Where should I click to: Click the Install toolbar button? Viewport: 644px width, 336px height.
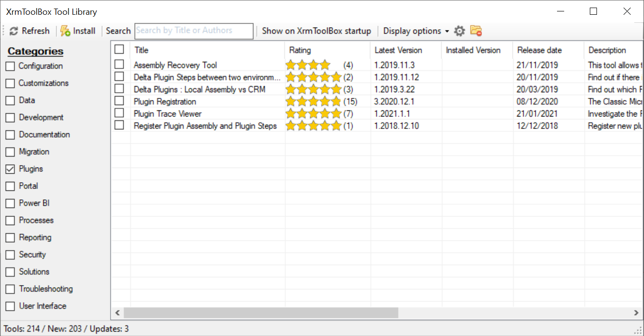(78, 31)
